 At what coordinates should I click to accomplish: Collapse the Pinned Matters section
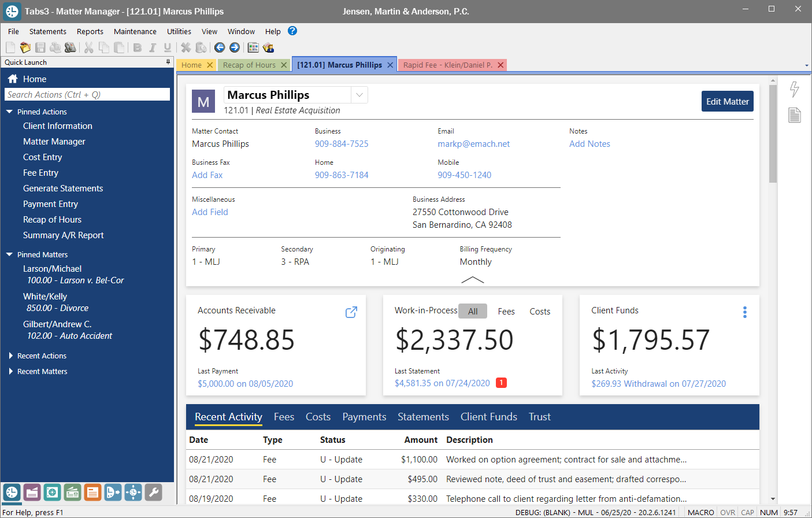9,254
